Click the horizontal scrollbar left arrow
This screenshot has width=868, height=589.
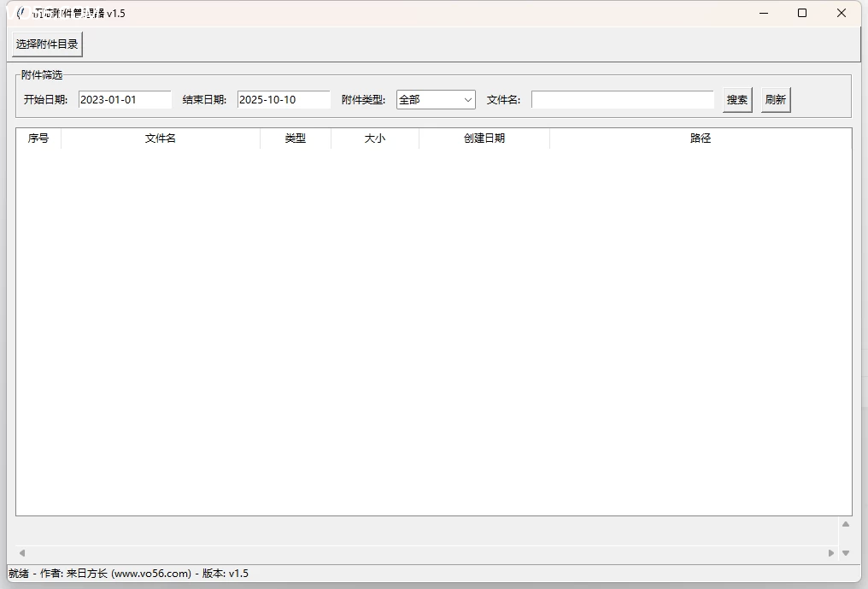pos(22,553)
